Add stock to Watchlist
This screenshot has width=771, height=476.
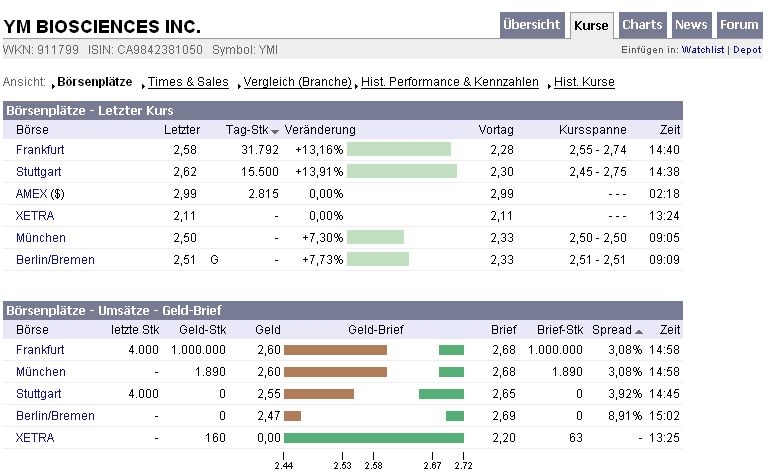click(704, 49)
